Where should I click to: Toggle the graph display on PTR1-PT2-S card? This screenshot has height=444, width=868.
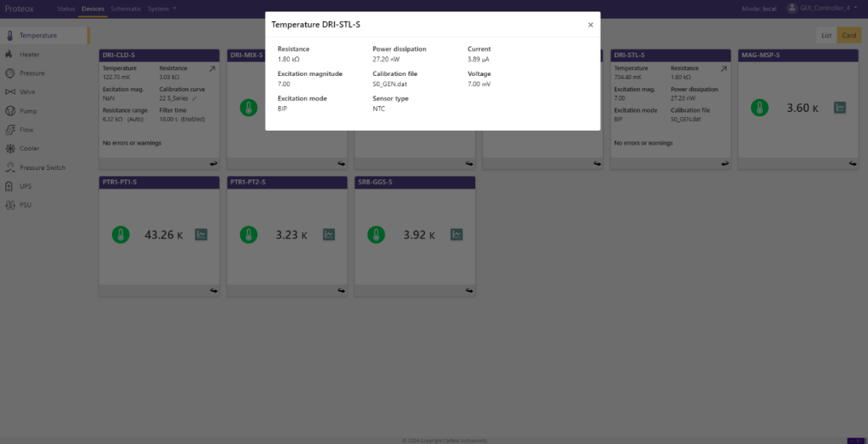[x=328, y=234]
